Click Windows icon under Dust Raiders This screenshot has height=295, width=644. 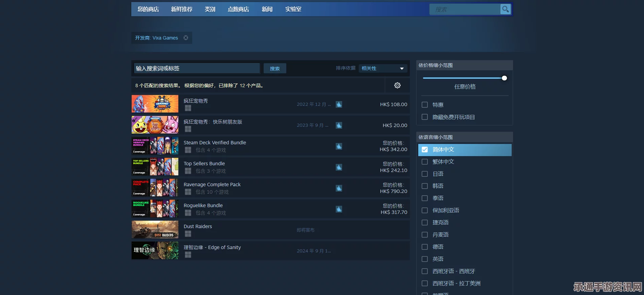pos(188,234)
